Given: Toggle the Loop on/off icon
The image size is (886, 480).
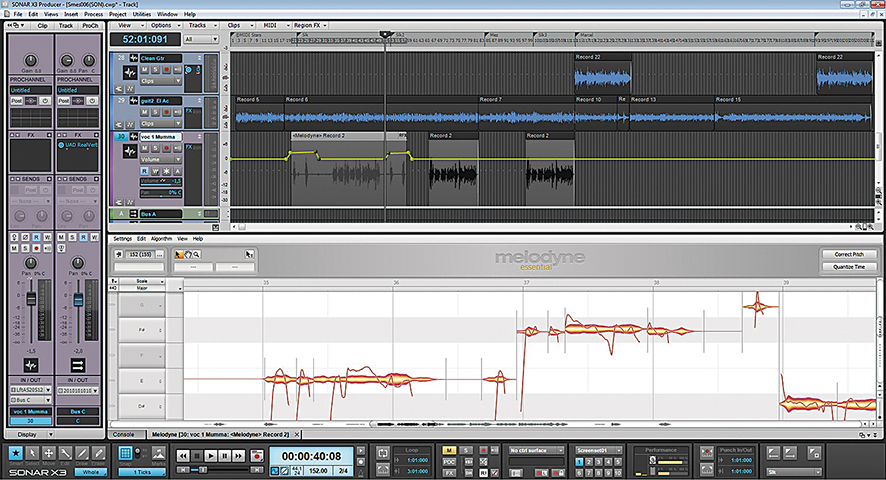Looking at the screenshot, I should pyautogui.click(x=383, y=453).
